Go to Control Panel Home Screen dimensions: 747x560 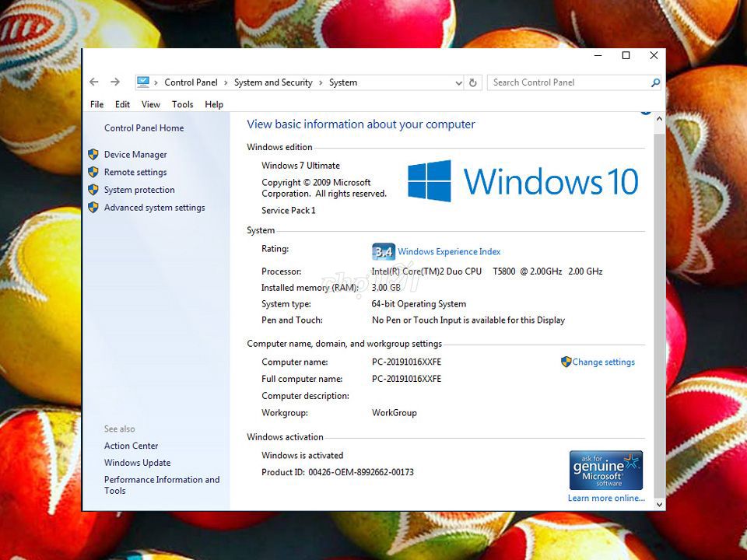coord(144,128)
